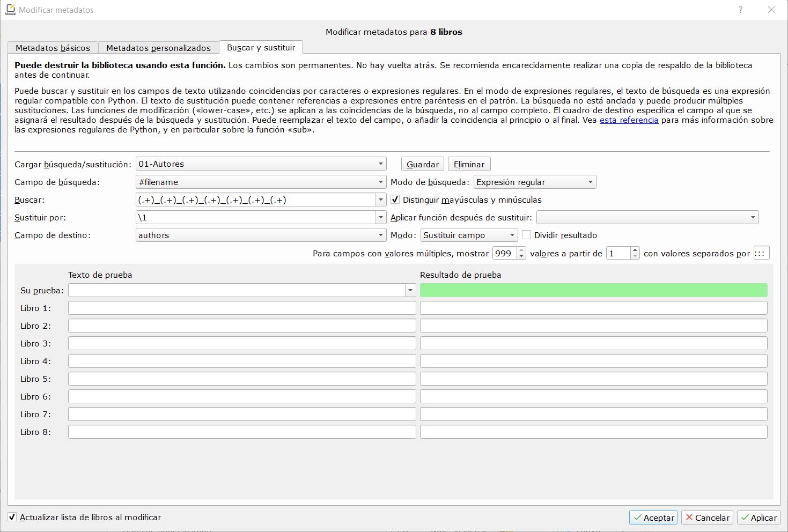Expand the Campo de destino dropdown
This screenshot has height=532, width=788.
point(261,235)
